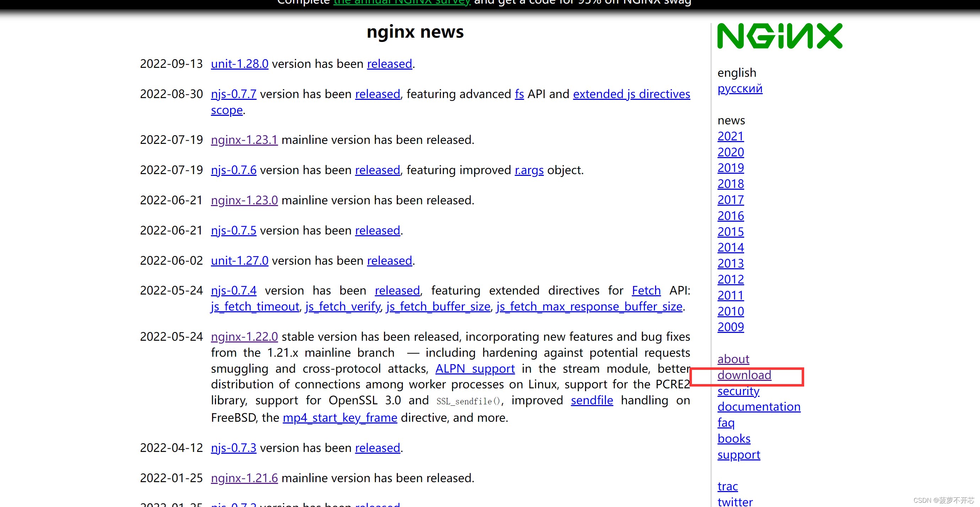The width and height of the screenshot is (980, 507).
Task: Open 2016 news archive
Action: pos(730,216)
